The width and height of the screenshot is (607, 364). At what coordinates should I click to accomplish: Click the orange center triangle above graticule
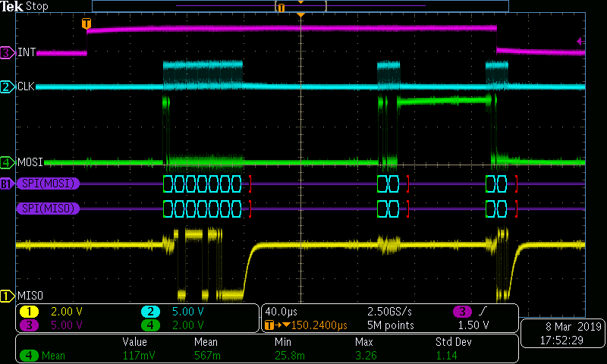click(300, 14)
